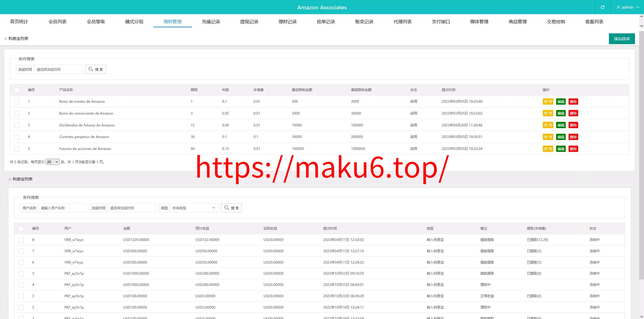Tick the select-all checkbox in the records table header
644x319 pixels.
(21, 229)
